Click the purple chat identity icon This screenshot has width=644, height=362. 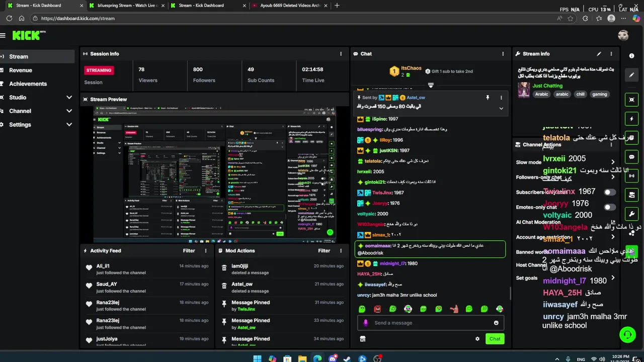click(x=366, y=323)
